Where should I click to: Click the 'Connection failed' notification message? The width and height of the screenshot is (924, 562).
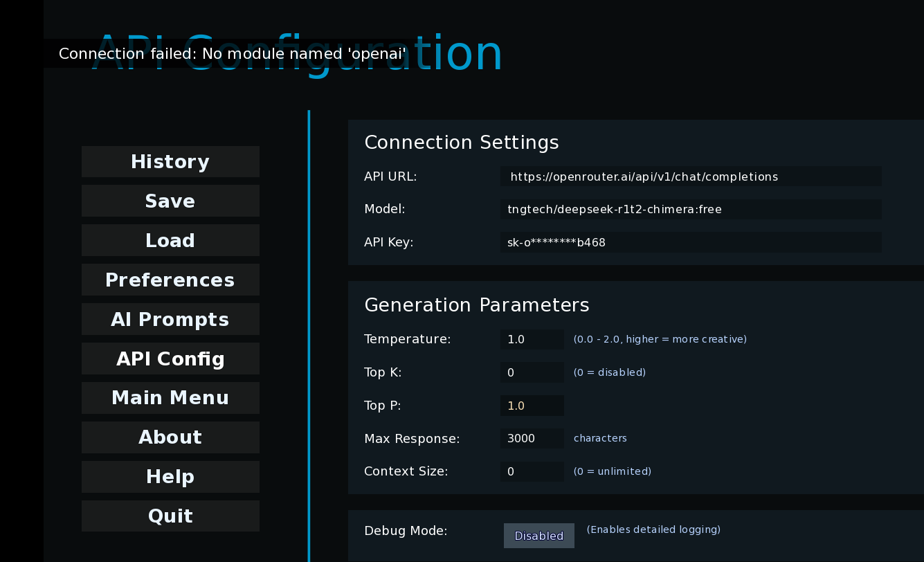[x=233, y=53]
